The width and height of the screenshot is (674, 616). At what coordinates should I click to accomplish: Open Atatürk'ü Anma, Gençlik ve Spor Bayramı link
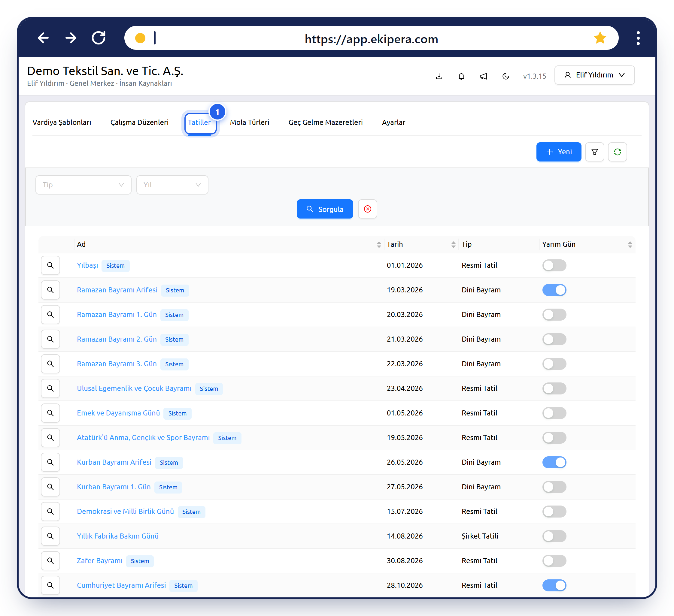[x=144, y=437]
